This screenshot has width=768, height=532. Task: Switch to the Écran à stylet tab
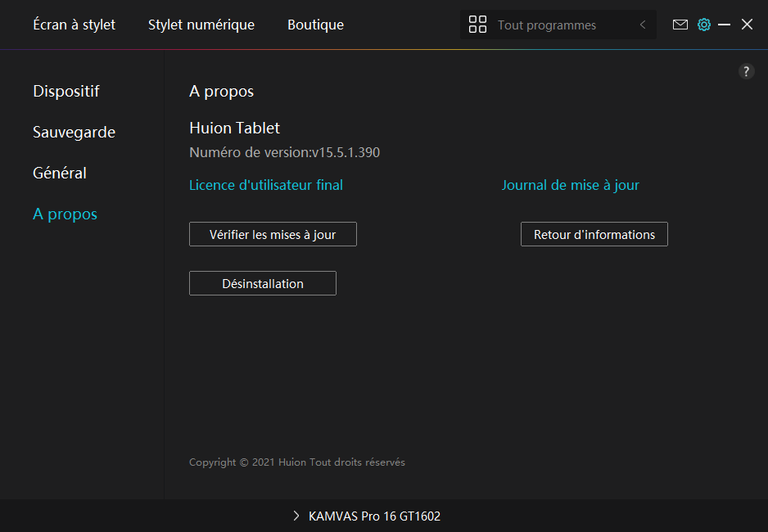74,25
